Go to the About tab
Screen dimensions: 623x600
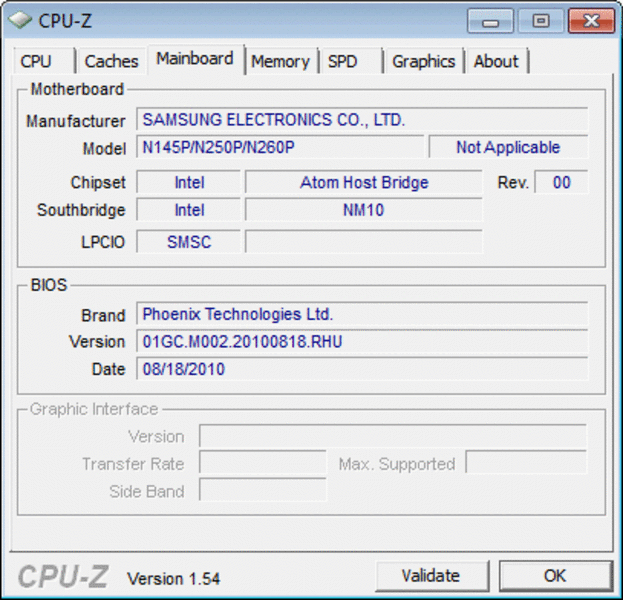497,61
